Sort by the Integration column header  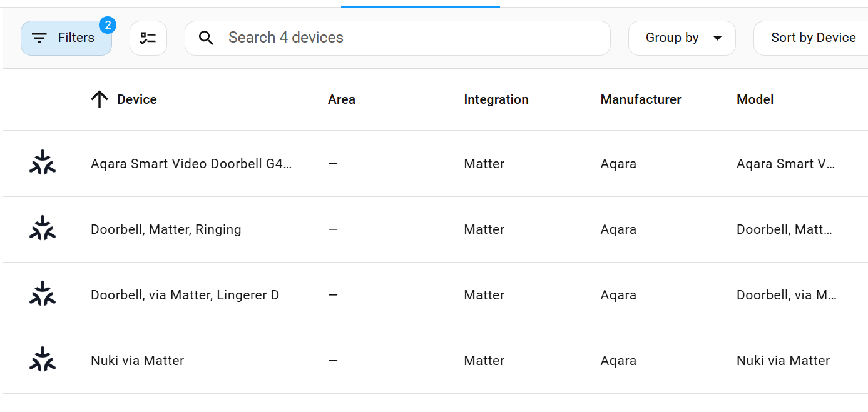[x=496, y=99]
